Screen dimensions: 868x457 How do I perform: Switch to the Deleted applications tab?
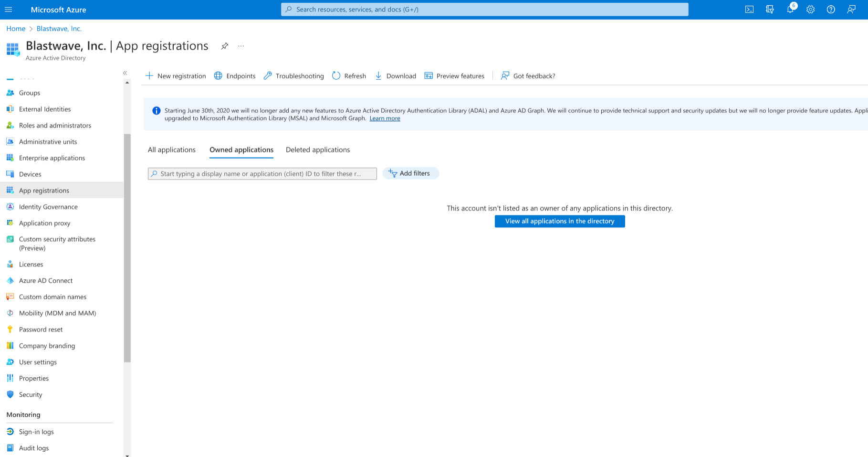[318, 150]
